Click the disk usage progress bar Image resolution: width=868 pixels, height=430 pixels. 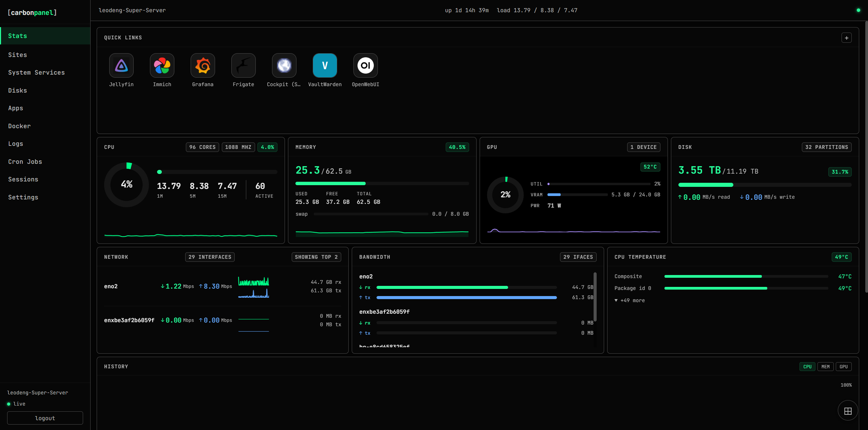click(765, 185)
